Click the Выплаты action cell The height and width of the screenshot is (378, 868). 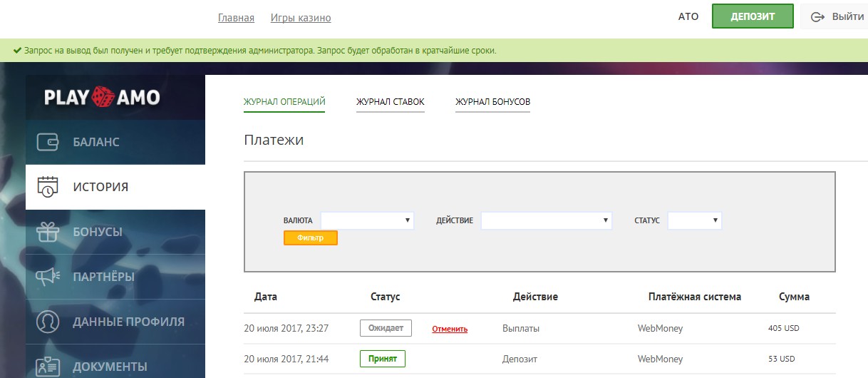coord(521,329)
